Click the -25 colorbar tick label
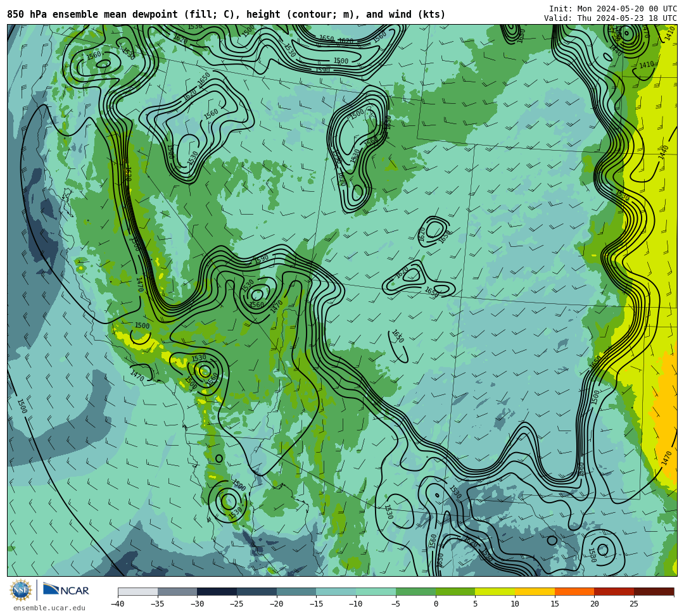The image size is (684, 616). (236, 604)
